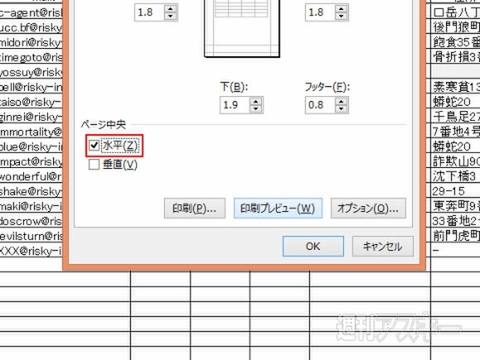
Task: Decrease the margin spinner left of the page preview
Action: (x=171, y=16)
